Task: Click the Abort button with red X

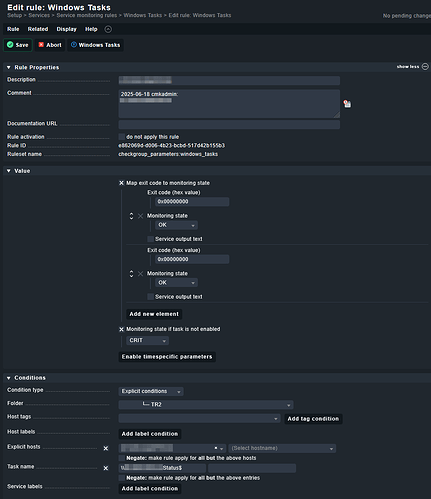Action: coord(50,45)
